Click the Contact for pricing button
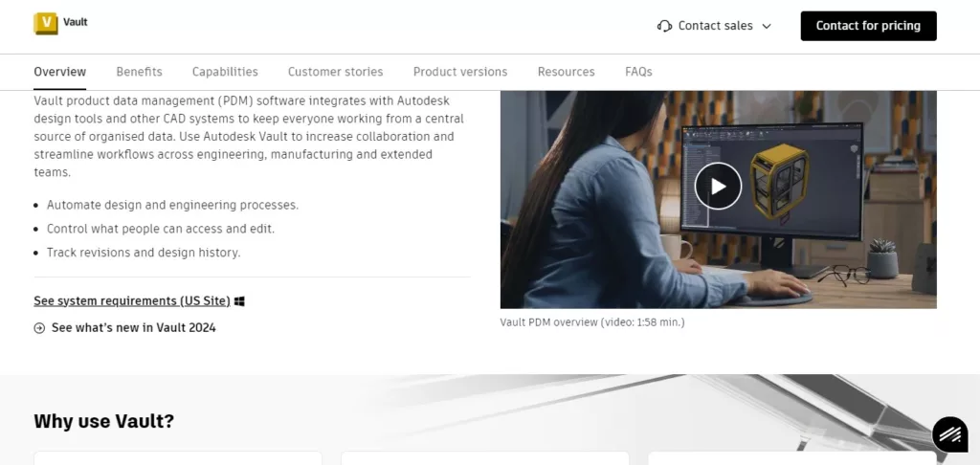The height and width of the screenshot is (465, 980). tap(868, 26)
